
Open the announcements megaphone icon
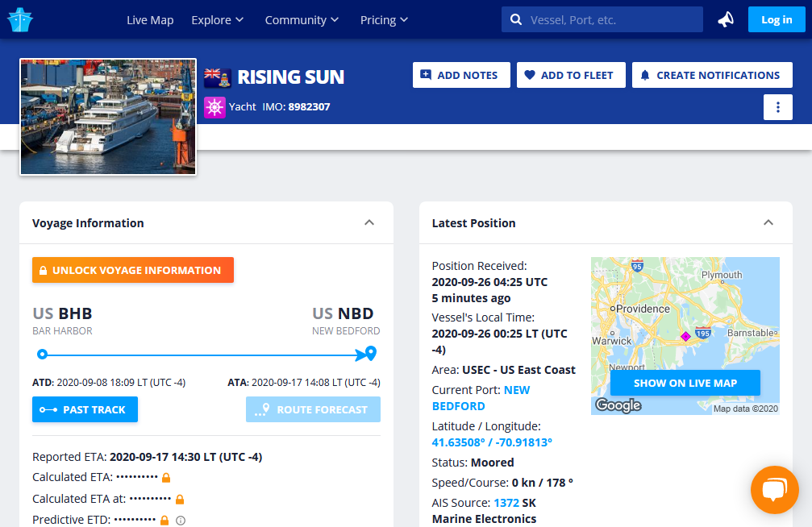[x=726, y=19]
